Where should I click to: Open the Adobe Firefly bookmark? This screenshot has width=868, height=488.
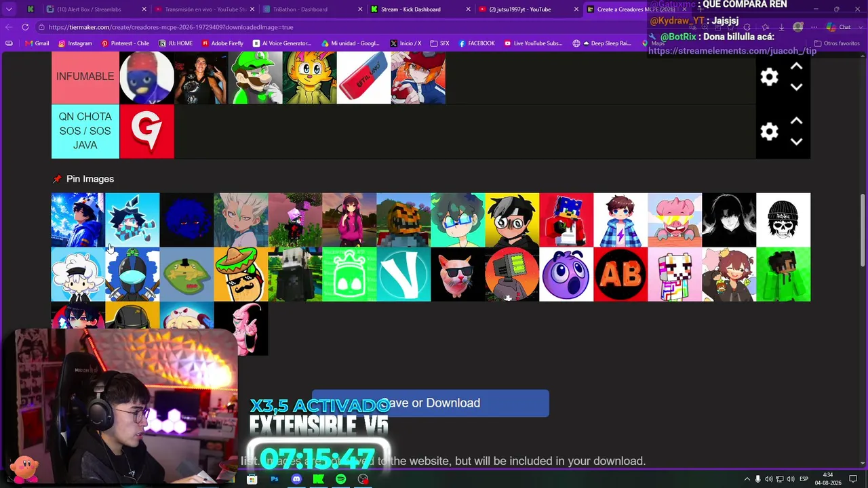(222, 43)
